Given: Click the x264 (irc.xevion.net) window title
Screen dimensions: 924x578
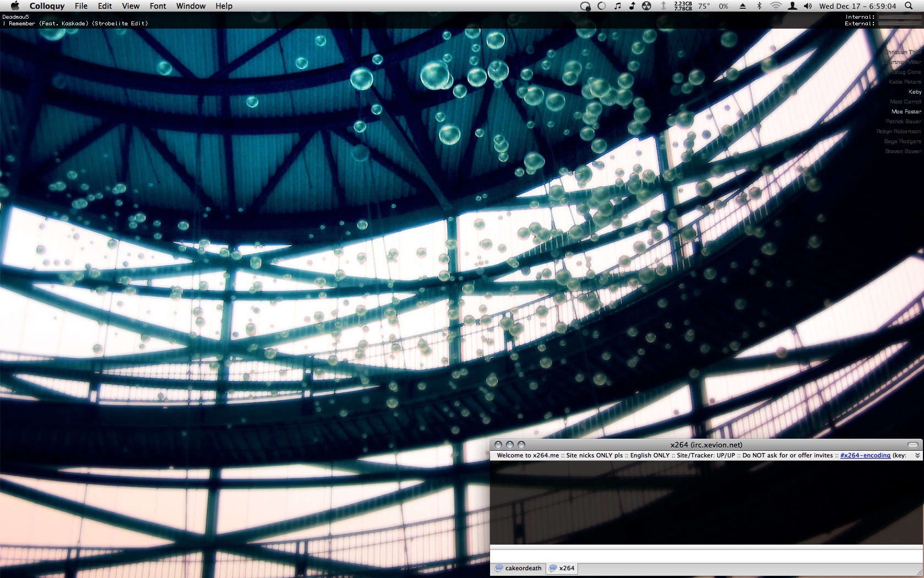Looking at the screenshot, I should (706, 445).
